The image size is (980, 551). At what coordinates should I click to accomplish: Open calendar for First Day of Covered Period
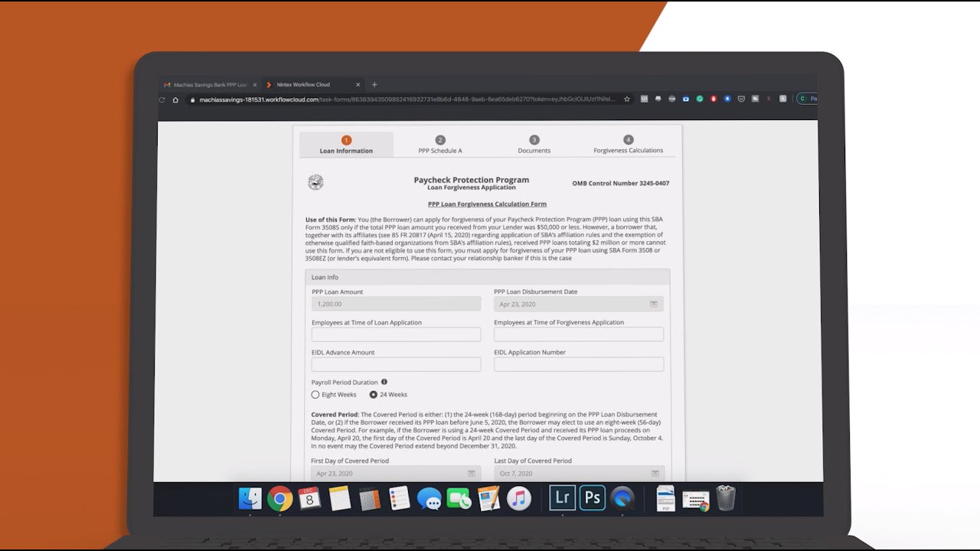(471, 474)
